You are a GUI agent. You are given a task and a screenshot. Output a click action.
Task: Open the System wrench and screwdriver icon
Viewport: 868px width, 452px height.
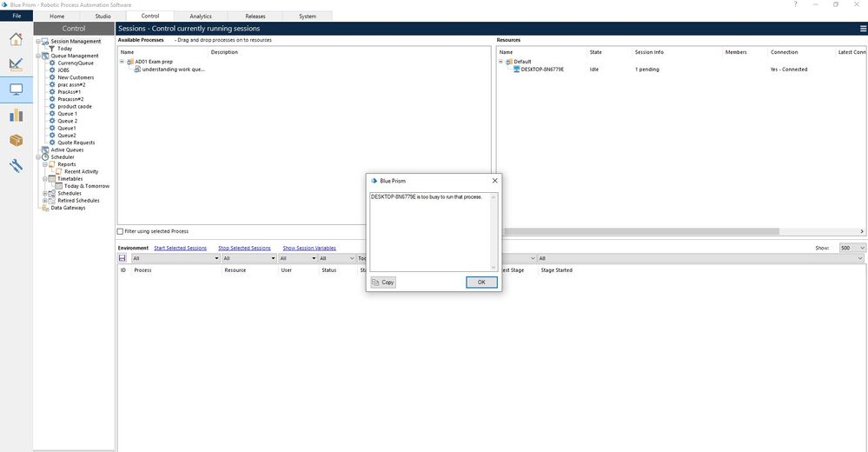click(x=16, y=166)
